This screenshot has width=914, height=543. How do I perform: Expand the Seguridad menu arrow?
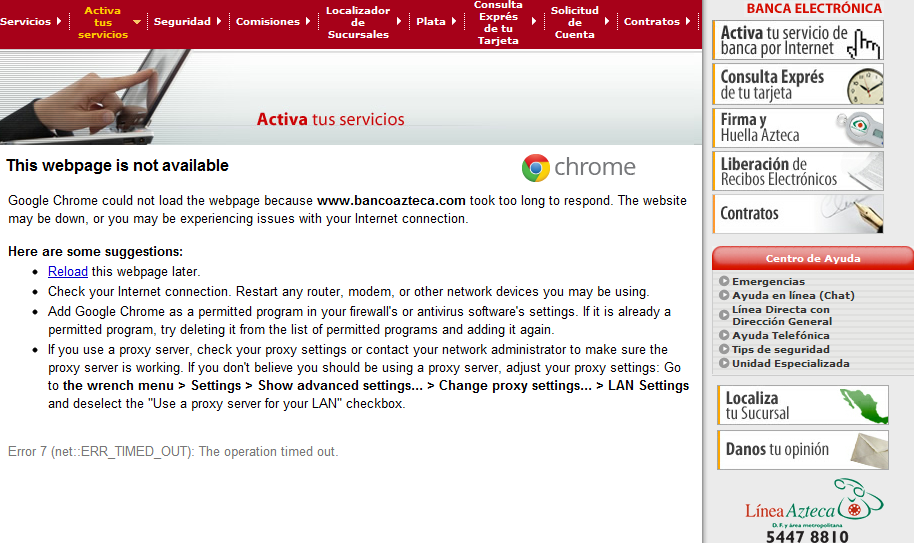pos(219,21)
